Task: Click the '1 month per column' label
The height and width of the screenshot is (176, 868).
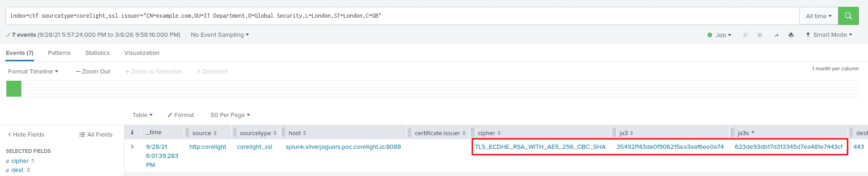Action: point(835,69)
